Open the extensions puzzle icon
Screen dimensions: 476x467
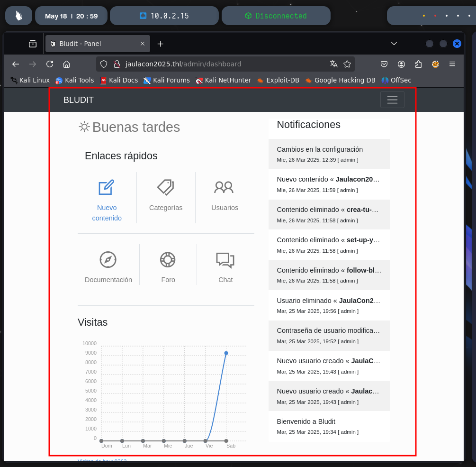pos(418,64)
